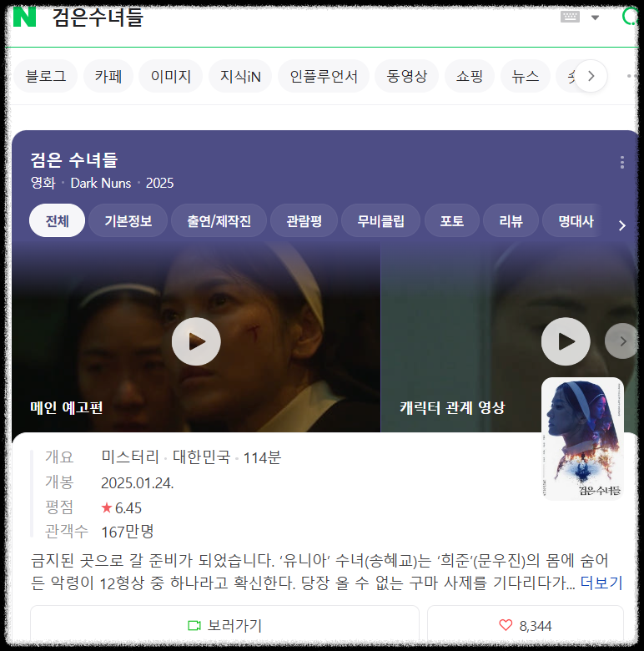Click the Dark Nuns subtitle text
The image size is (644, 651).
click(101, 183)
